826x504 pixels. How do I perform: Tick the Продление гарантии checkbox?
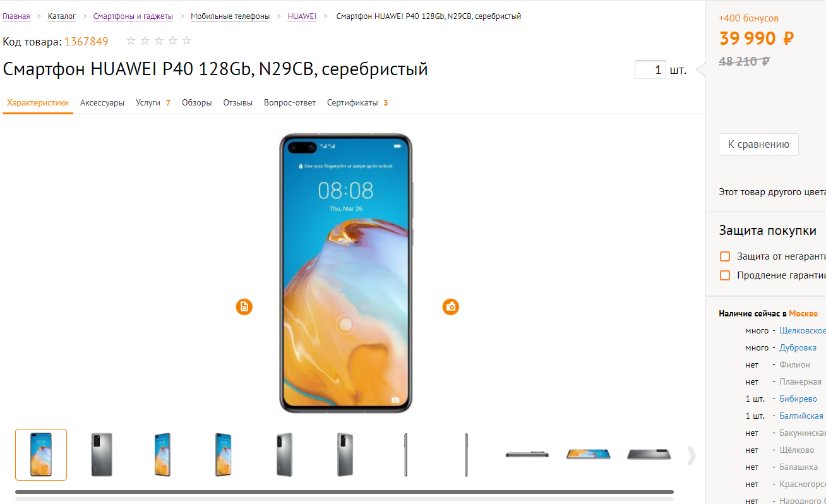coord(725,275)
